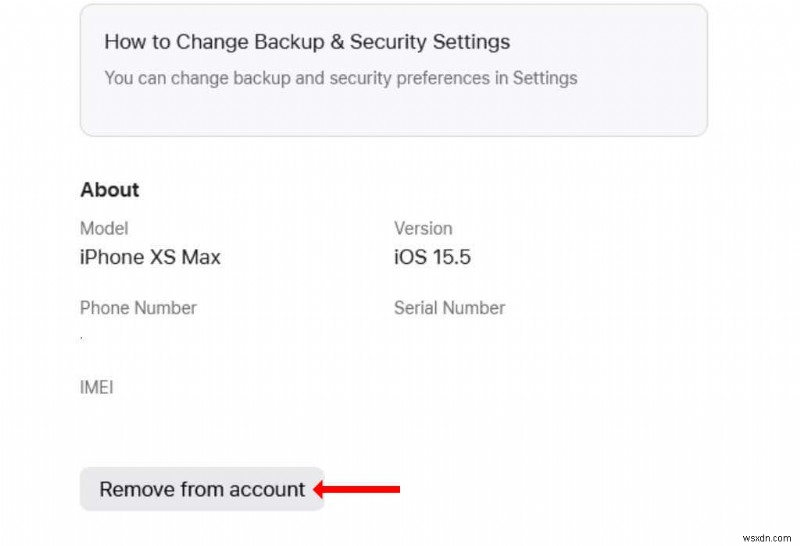This screenshot has width=800, height=546.
Task: Click the word Settings ending the card description
Action: coord(545,77)
